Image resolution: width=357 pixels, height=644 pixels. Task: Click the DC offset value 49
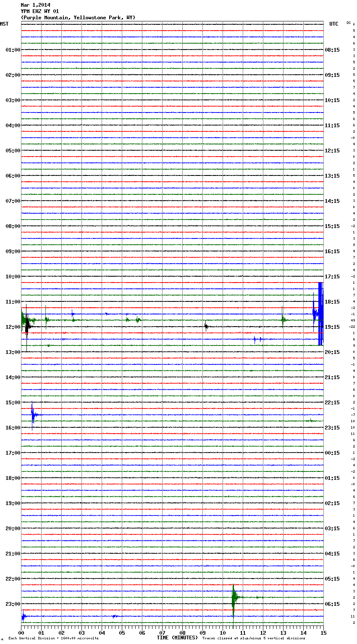pyautogui.click(x=353, y=320)
